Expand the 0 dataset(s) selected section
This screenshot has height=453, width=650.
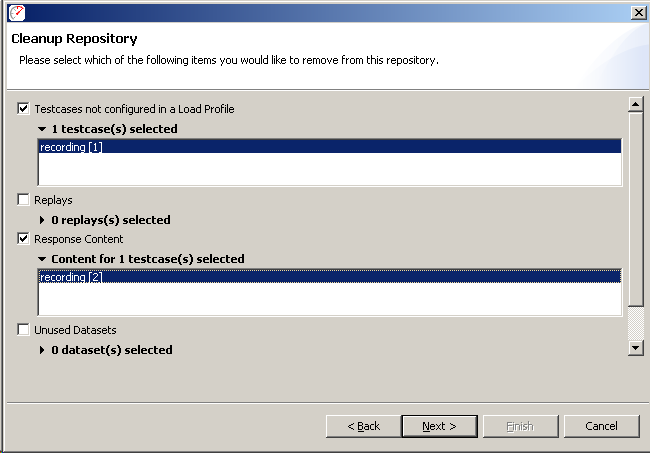pyautogui.click(x=42, y=350)
